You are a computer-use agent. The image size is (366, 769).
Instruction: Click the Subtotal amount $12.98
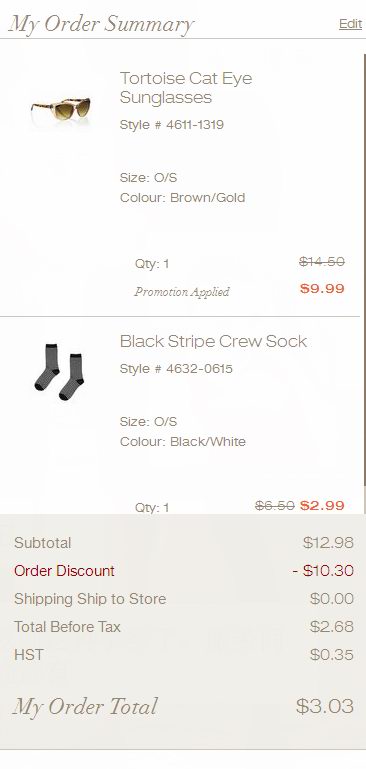[328, 542]
